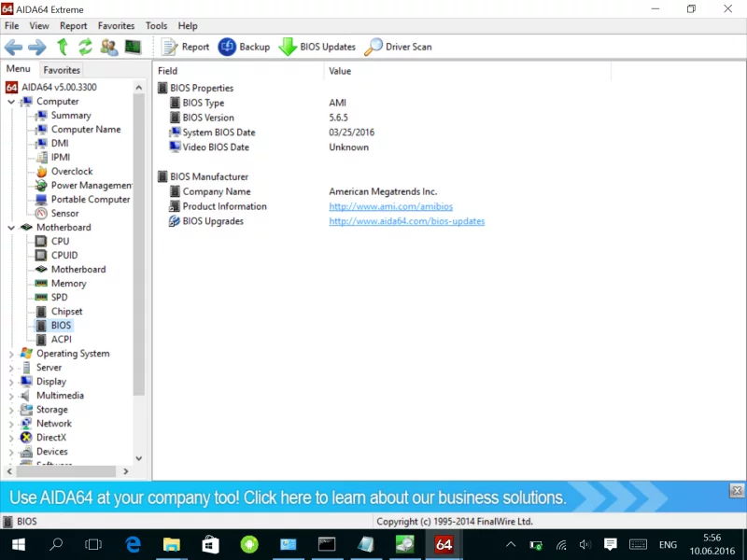Click the tree scrollbar up arrow

pos(138,87)
